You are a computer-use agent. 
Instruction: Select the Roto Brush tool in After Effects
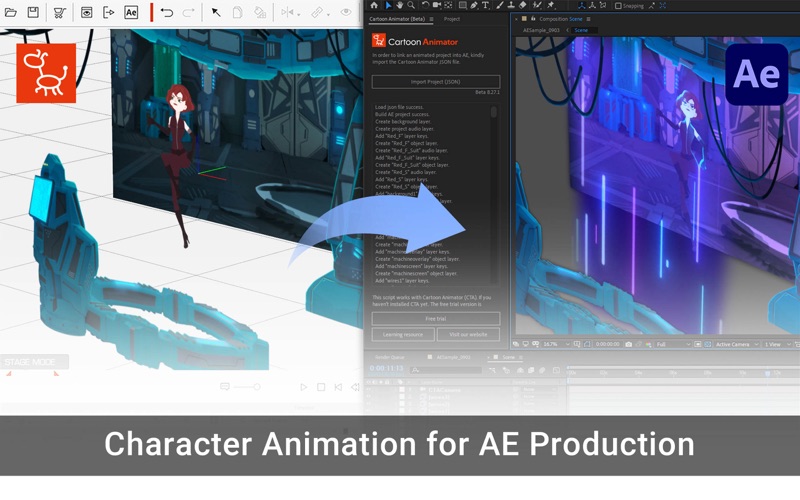point(537,5)
